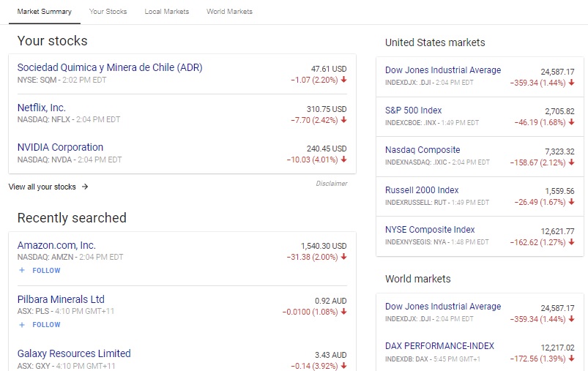Click the red down arrow for SQM change

tap(344, 80)
